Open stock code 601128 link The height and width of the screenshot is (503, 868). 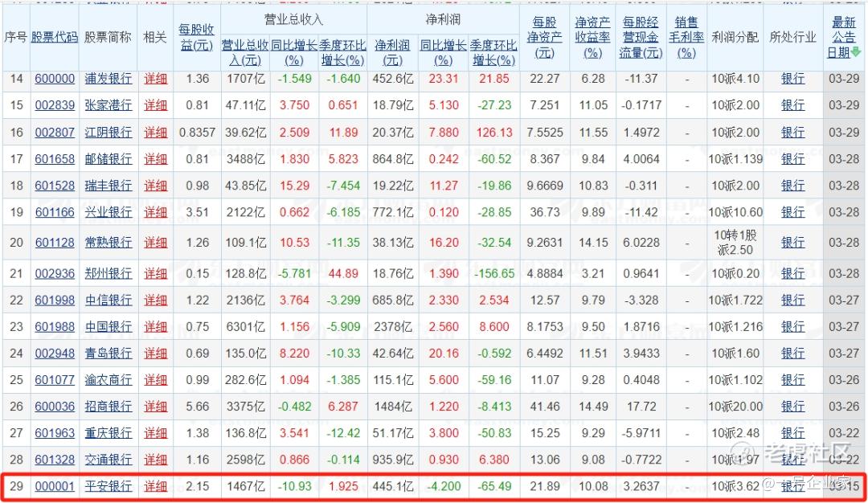tap(55, 243)
